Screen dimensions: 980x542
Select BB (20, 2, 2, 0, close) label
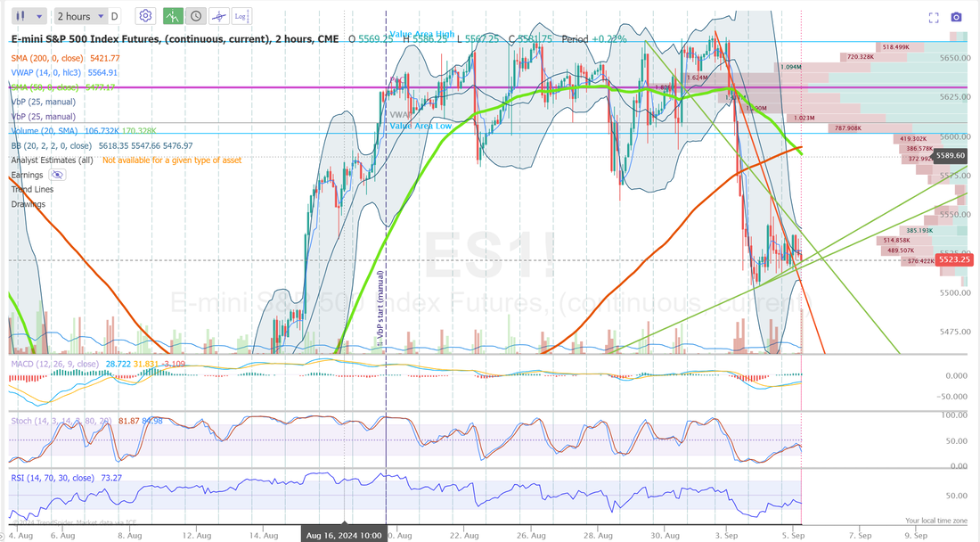tap(52, 145)
